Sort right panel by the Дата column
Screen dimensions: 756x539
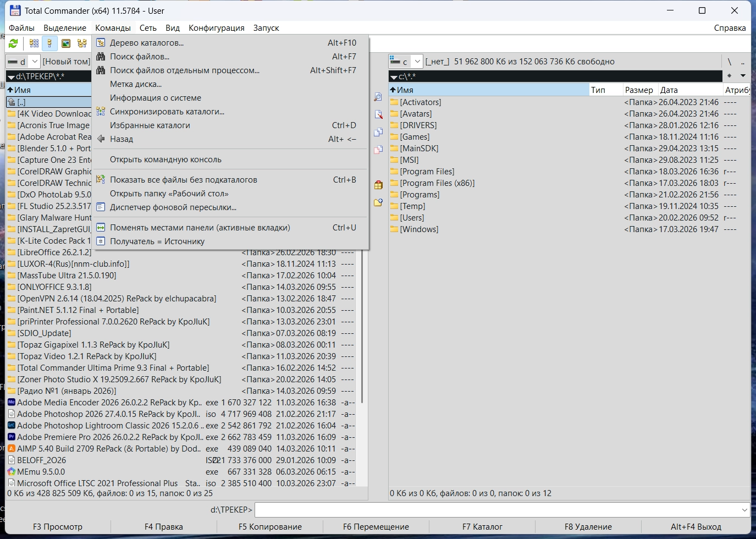(691, 90)
